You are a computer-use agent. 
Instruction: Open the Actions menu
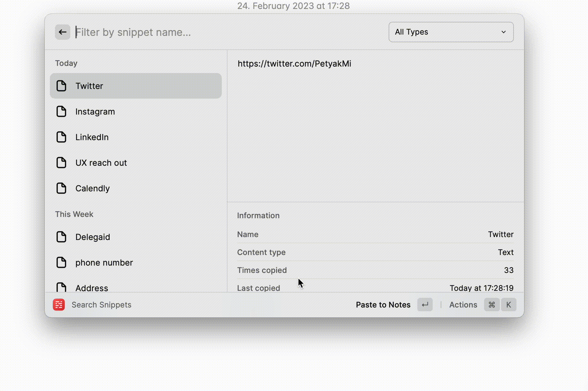[463, 305]
